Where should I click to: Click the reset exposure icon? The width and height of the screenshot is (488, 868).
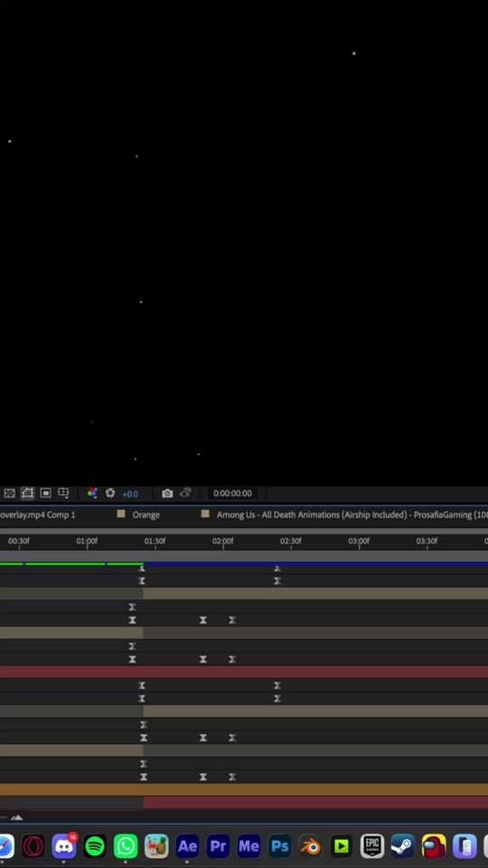coord(110,493)
